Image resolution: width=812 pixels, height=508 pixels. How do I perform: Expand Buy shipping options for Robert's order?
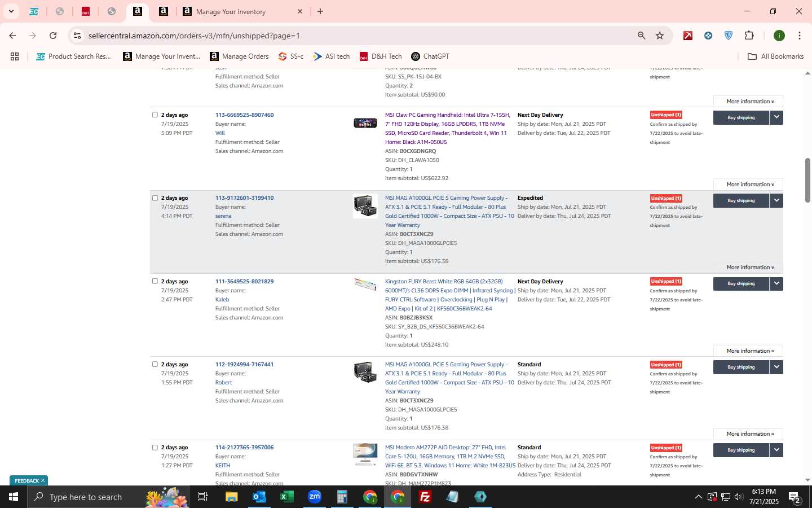pyautogui.click(x=776, y=367)
